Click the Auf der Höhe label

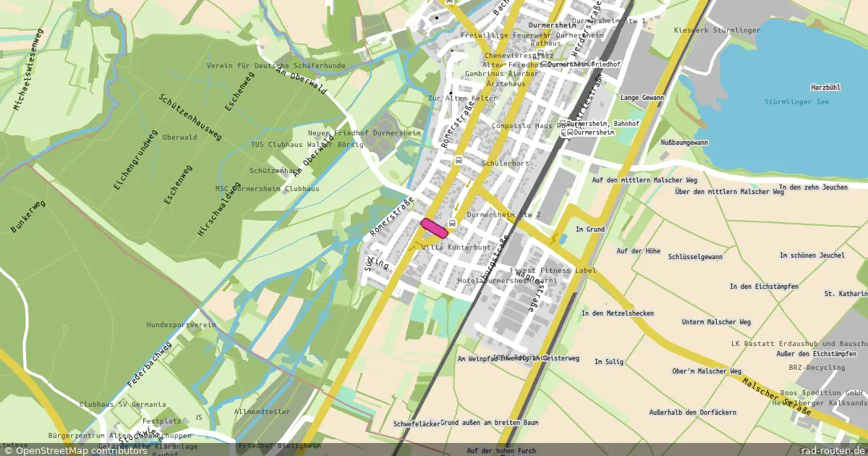pyautogui.click(x=638, y=251)
